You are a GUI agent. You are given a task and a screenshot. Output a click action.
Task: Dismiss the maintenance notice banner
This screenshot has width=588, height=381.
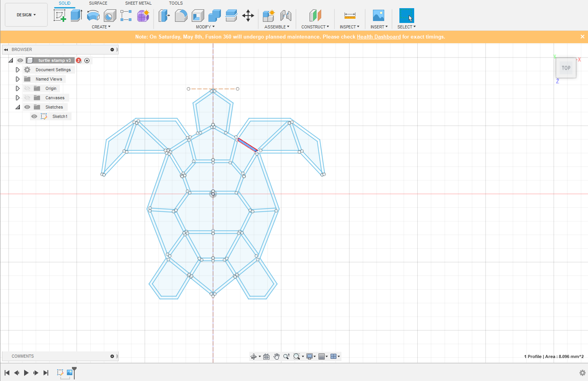pyautogui.click(x=583, y=37)
